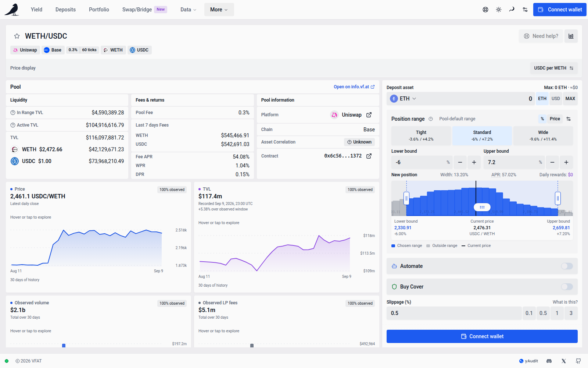588x368 pixels.
Task: Open the ETH deposit asset dropdown
Action: 403,99
